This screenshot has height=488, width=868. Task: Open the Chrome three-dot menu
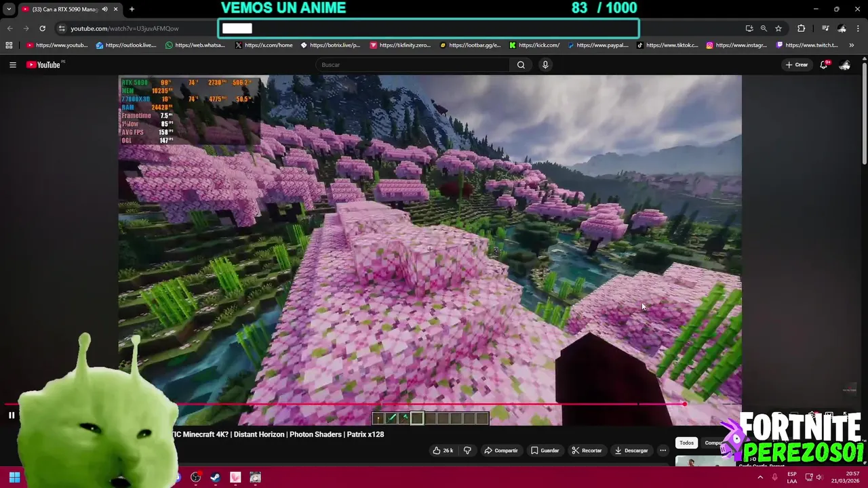(x=858, y=28)
